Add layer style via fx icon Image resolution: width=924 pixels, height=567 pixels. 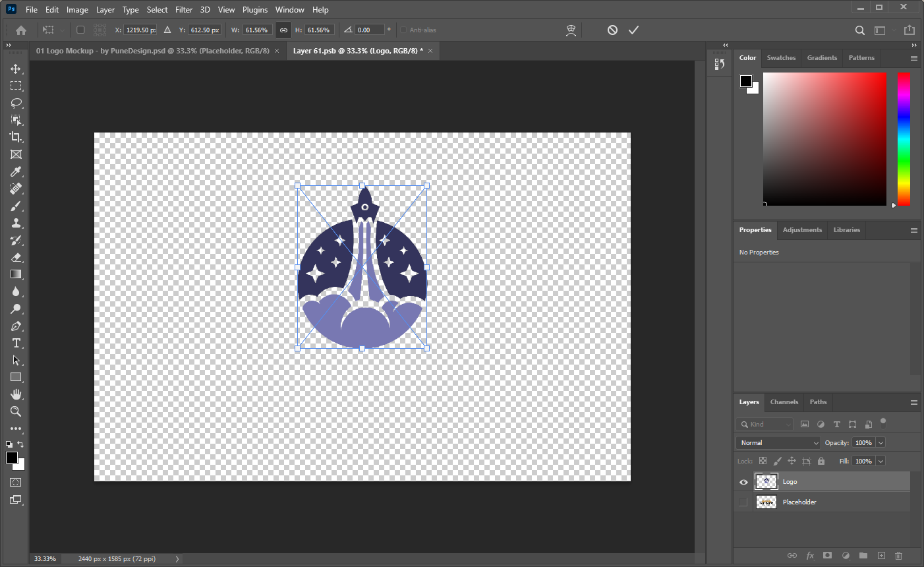point(810,555)
